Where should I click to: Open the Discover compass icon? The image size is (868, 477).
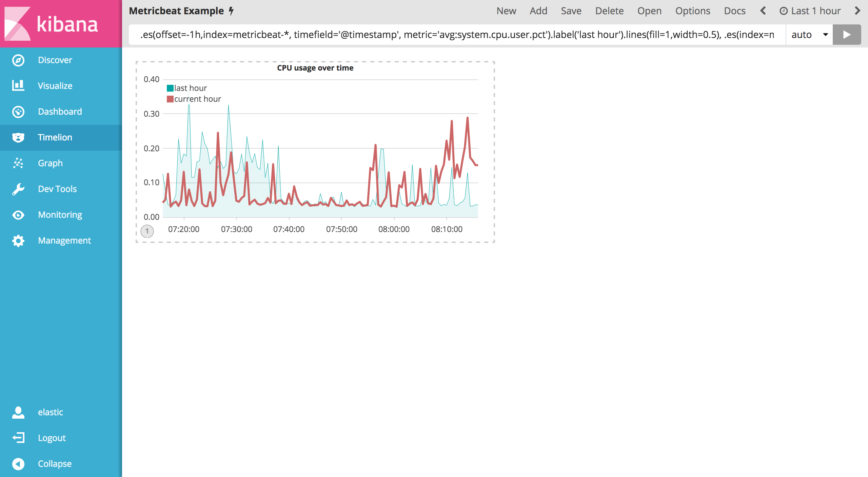coord(18,60)
